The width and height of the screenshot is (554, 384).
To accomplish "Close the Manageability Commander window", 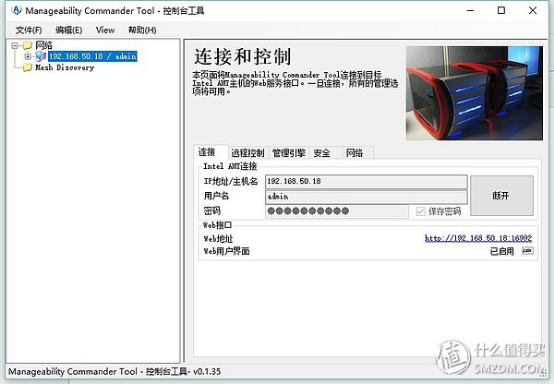I will (x=532, y=11).
